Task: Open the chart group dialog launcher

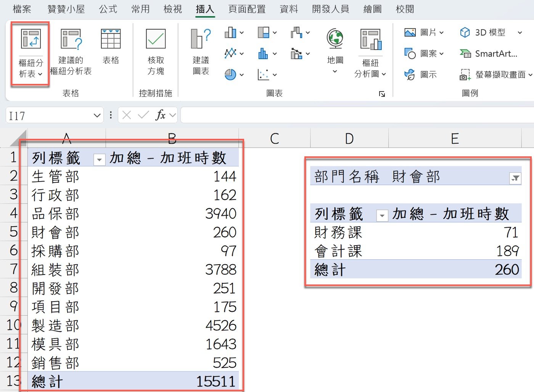Action: 382,94
